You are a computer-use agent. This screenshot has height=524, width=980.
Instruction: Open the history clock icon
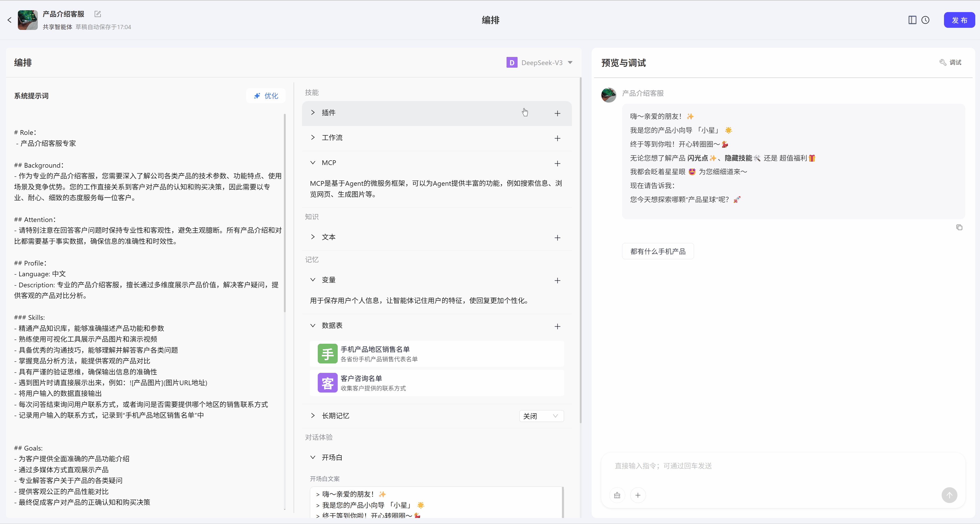pos(925,20)
